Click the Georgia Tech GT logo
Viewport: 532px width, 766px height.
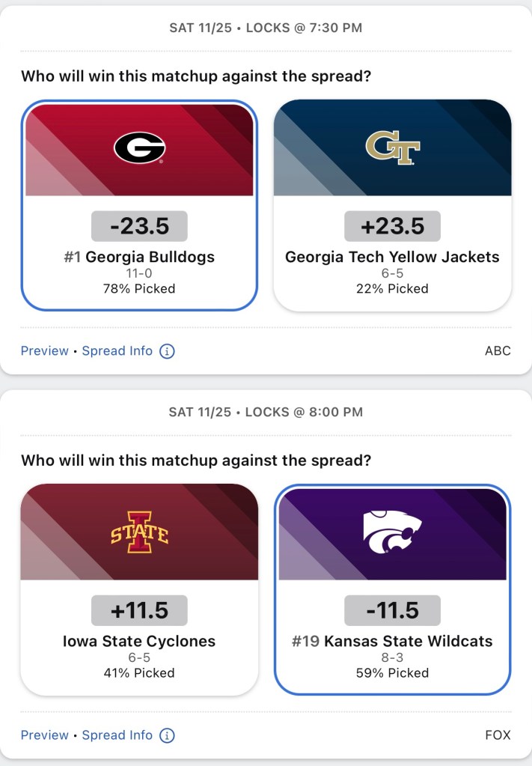click(x=392, y=148)
